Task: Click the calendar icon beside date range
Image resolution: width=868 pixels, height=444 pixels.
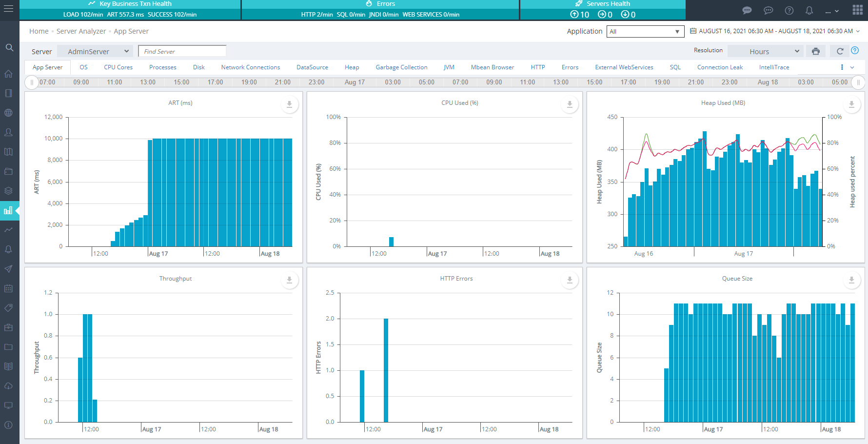Action: click(x=693, y=31)
